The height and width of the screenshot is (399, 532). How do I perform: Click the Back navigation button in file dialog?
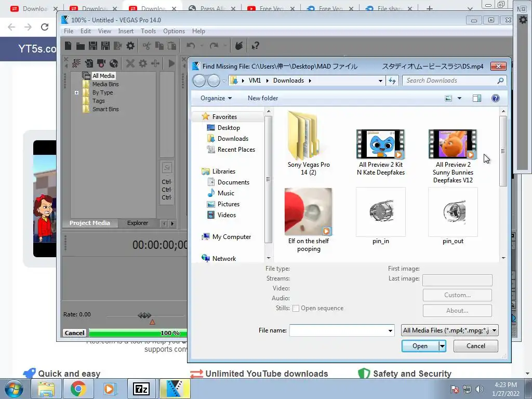199,81
